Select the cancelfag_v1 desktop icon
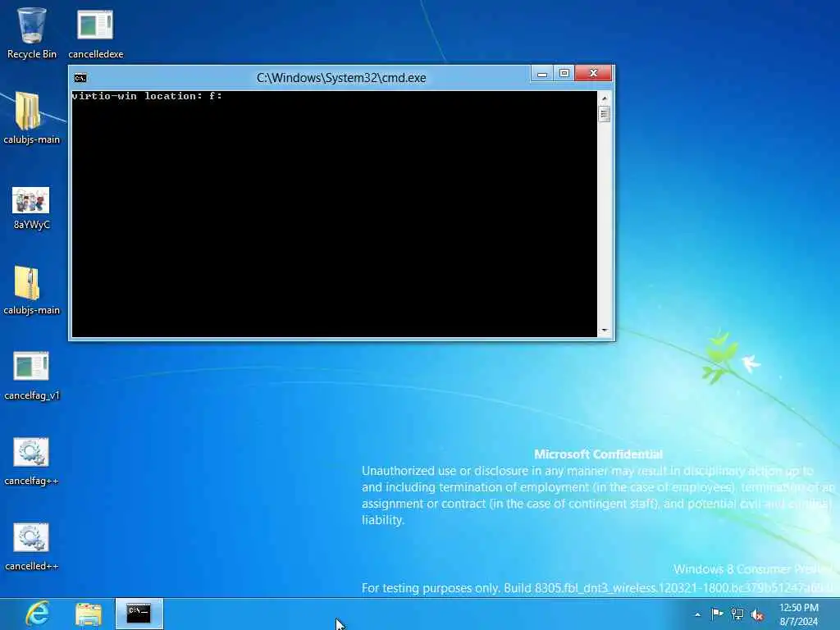 [x=32, y=375]
